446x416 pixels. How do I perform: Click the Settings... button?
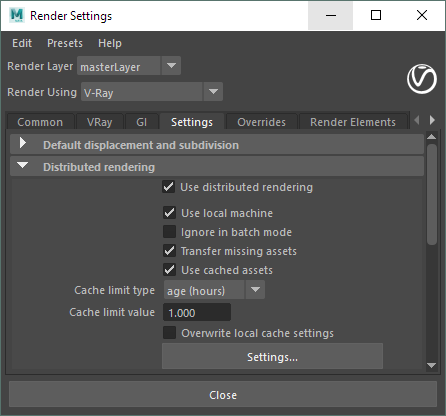(272, 357)
